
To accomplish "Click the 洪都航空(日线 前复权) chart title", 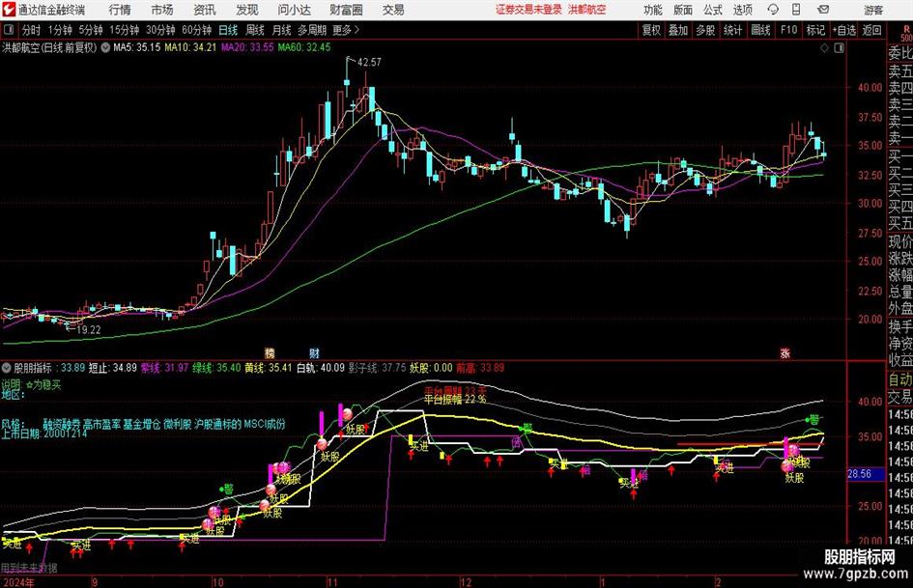I will 49,47.
